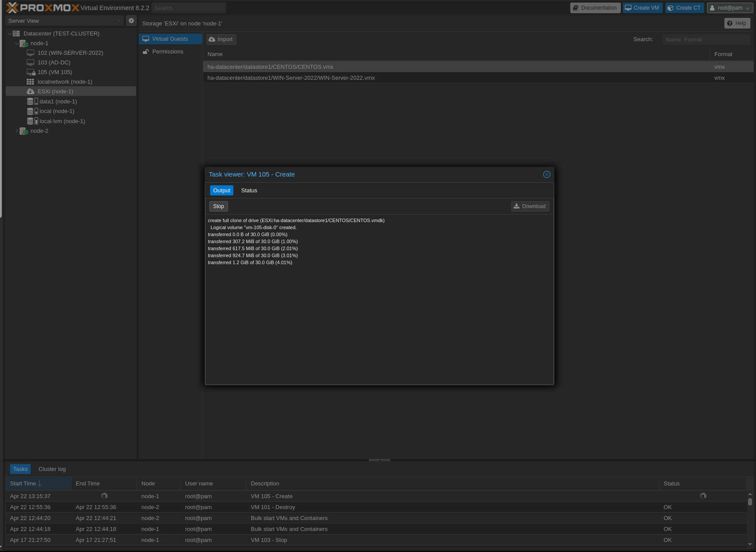This screenshot has height=552, width=756.
Task: Click the gear settings icon beside Server View
Action: pyautogui.click(x=131, y=21)
